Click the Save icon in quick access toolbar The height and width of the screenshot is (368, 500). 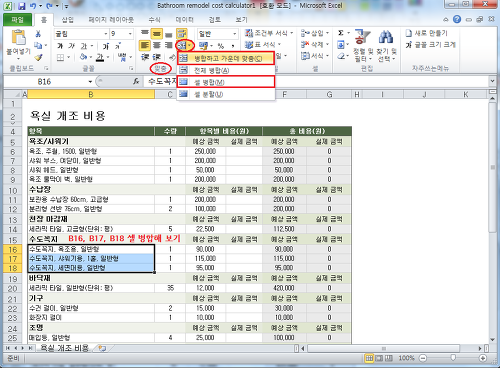click(x=22, y=6)
